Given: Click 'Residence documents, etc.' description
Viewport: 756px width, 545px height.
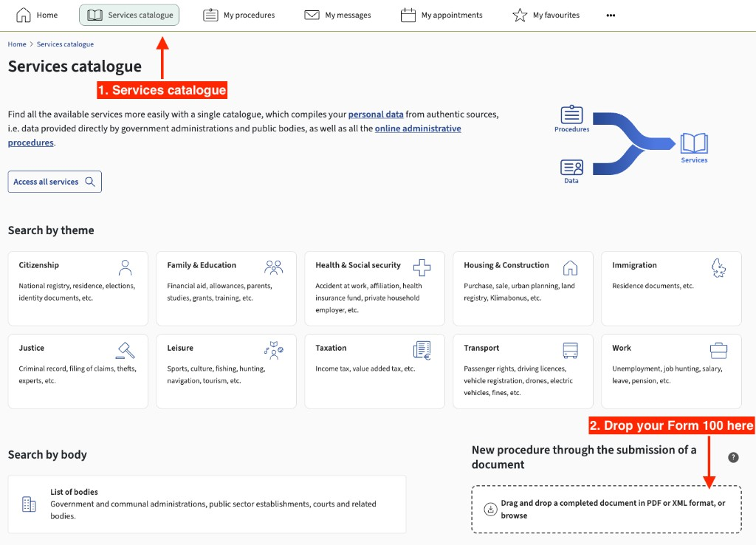Looking at the screenshot, I should [653, 286].
